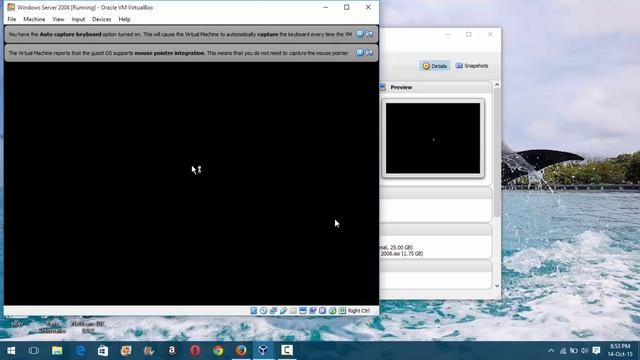Click inside the black VM guest screen
The image size is (640, 360).
(191, 184)
